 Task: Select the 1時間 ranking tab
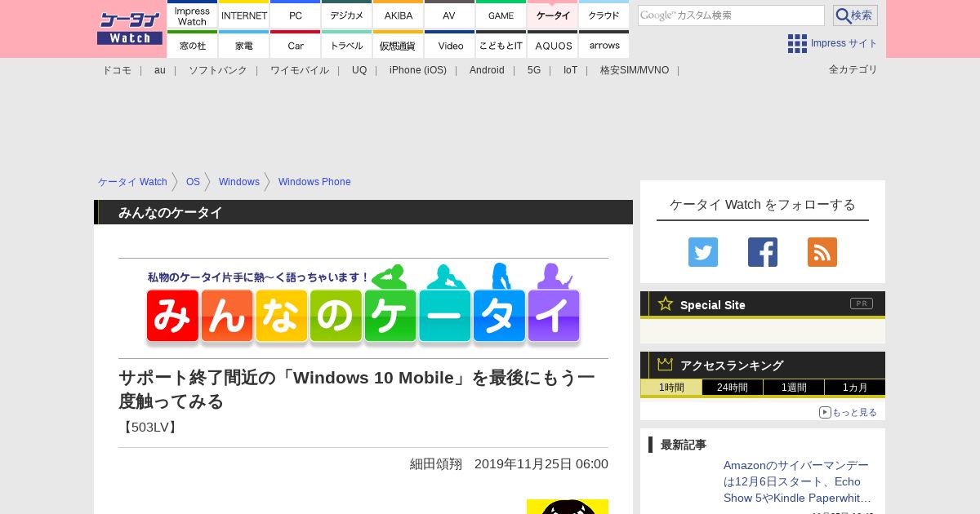671,388
